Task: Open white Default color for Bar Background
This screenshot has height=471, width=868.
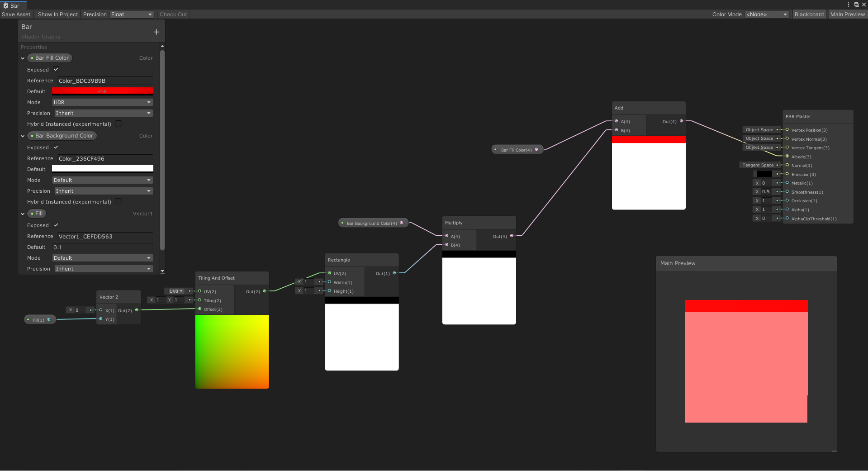Action: click(103, 169)
